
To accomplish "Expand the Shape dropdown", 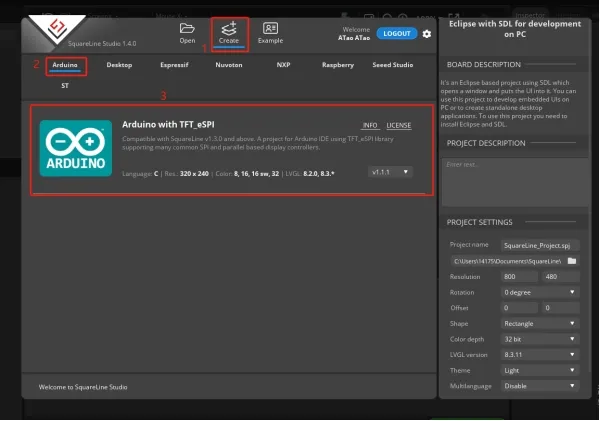I will tap(541, 323).
